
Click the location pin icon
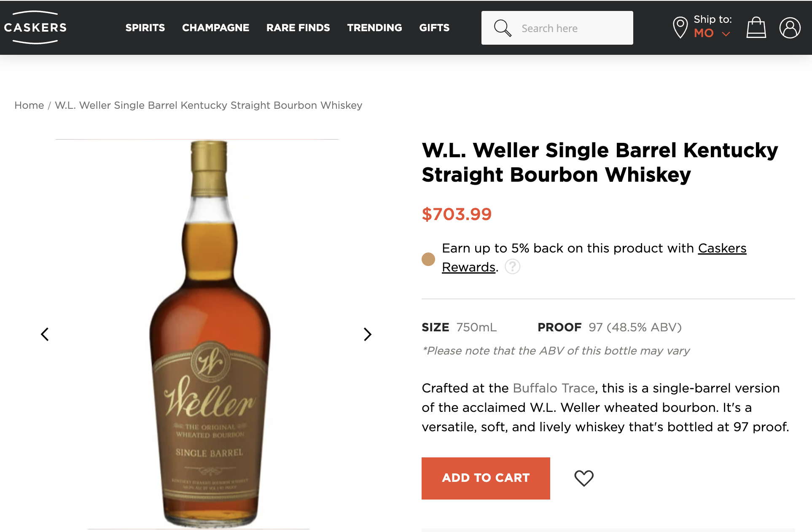pyautogui.click(x=680, y=27)
